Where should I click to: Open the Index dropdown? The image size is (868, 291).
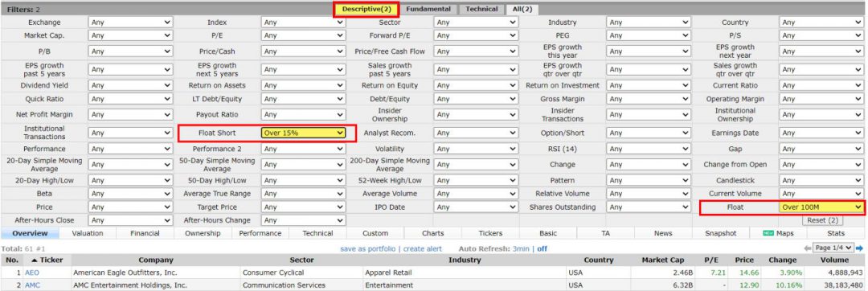point(303,23)
